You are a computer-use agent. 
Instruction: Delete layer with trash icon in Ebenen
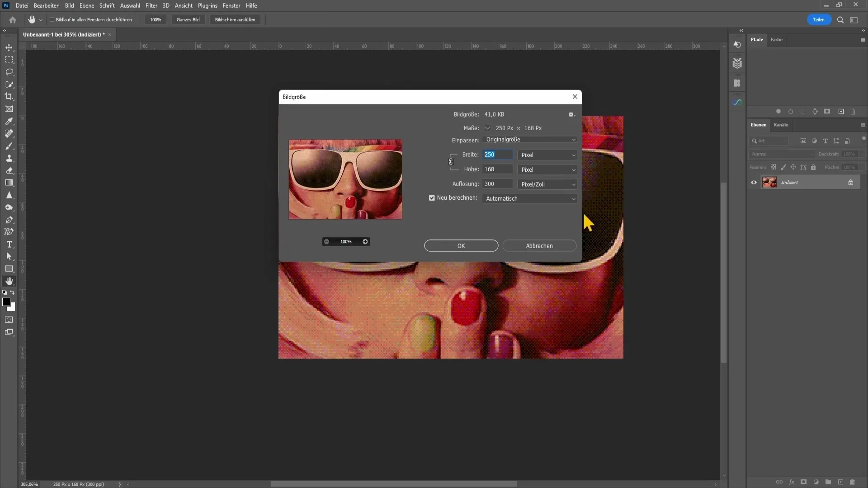pyautogui.click(x=853, y=482)
